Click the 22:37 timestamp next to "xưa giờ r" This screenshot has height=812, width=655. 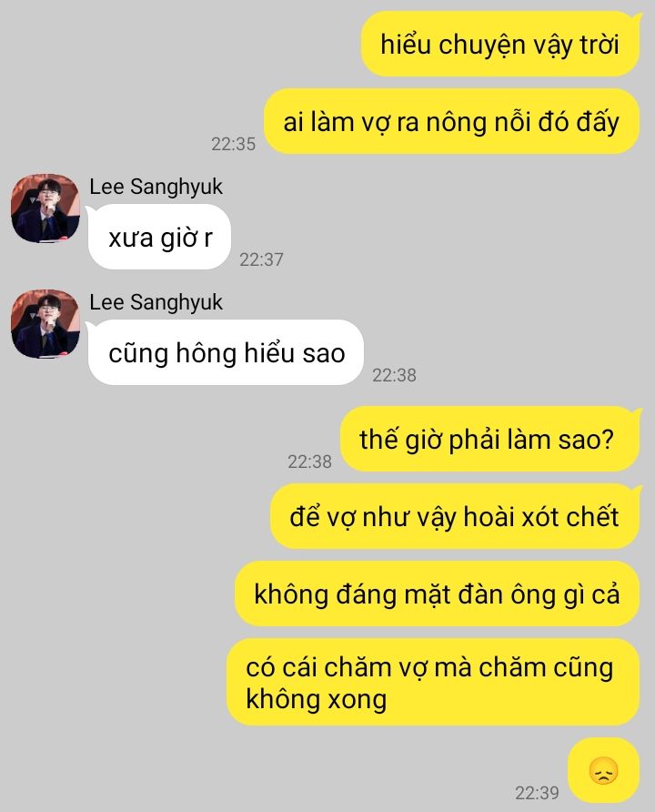point(261,259)
